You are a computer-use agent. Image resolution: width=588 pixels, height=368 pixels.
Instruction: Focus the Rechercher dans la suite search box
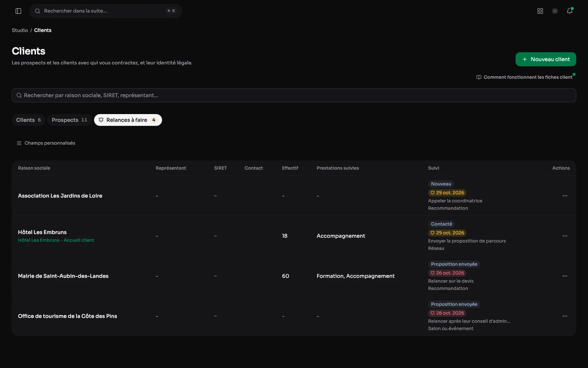(x=106, y=11)
